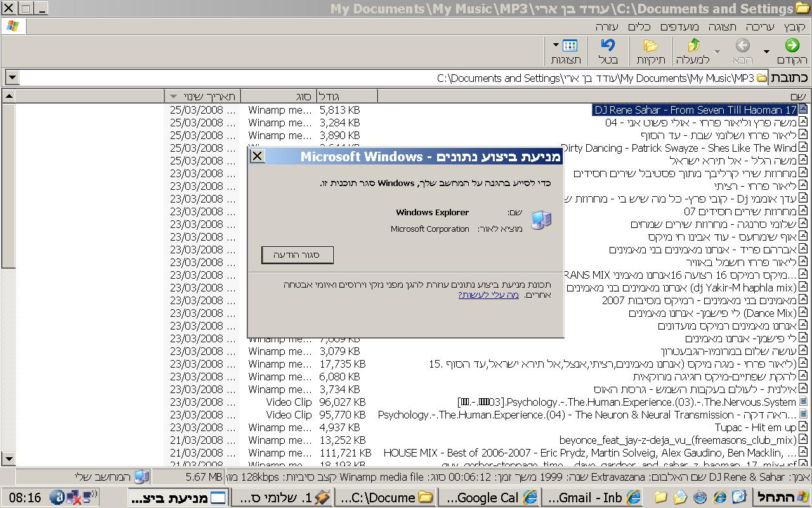Sort by Name (שם) column header
Viewport: 812px width, 508px height.
[x=593, y=97]
